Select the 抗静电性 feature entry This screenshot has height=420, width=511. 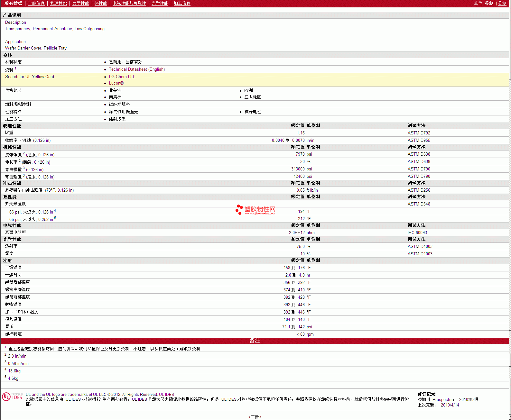tap(253, 112)
